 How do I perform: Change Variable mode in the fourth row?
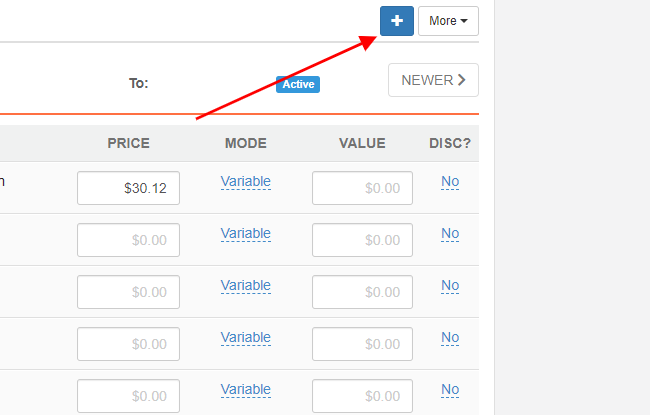point(246,337)
